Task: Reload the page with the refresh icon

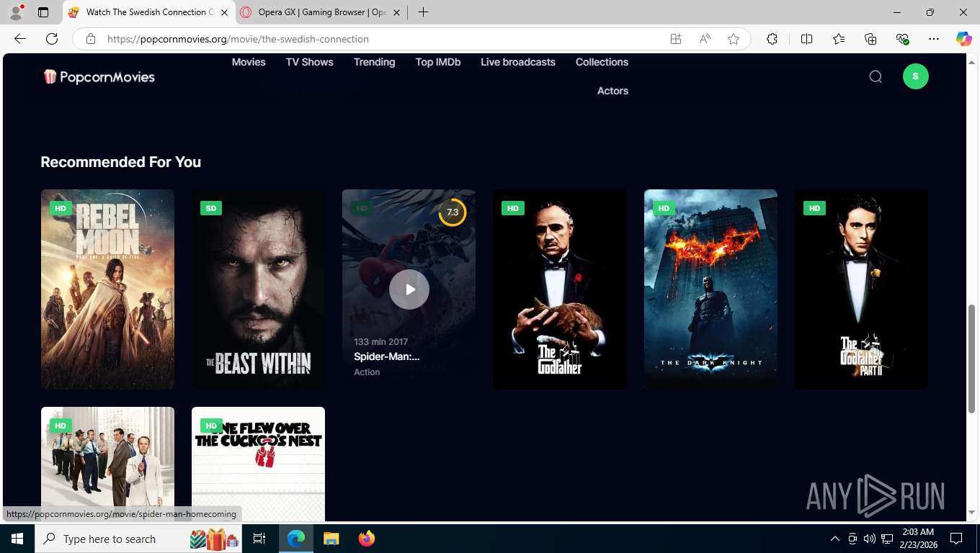Action: (52, 39)
